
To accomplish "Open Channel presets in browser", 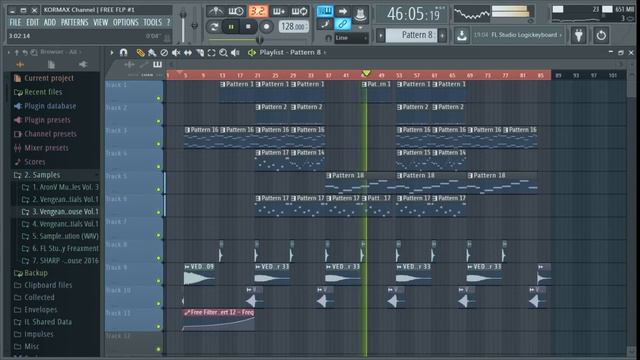I will tap(50, 134).
